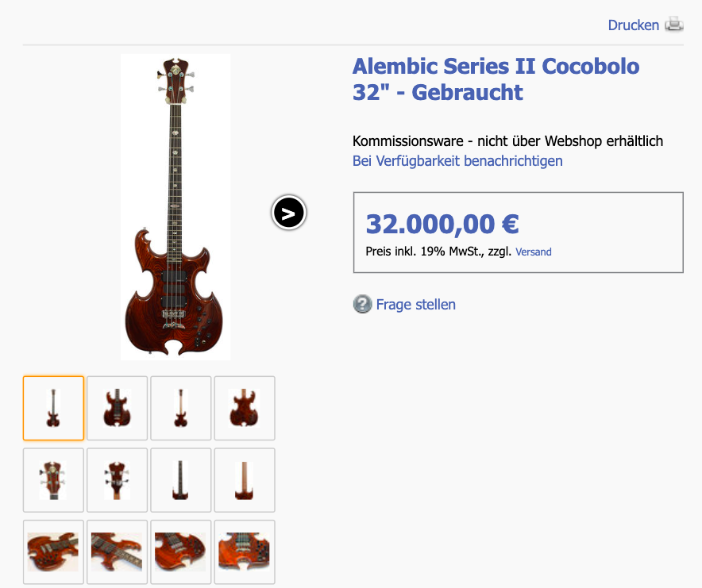Open the Drucken print link
This screenshot has height=588, width=702.
pyautogui.click(x=633, y=25)
